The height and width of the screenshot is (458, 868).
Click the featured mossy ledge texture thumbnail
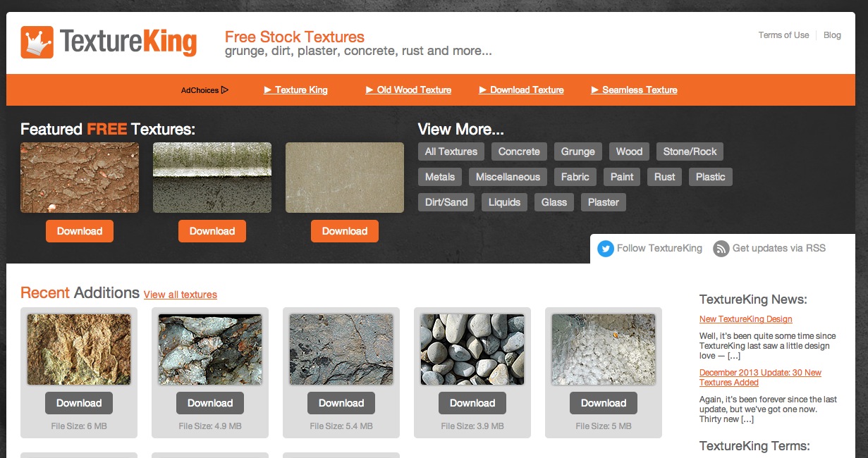point(212,178)
